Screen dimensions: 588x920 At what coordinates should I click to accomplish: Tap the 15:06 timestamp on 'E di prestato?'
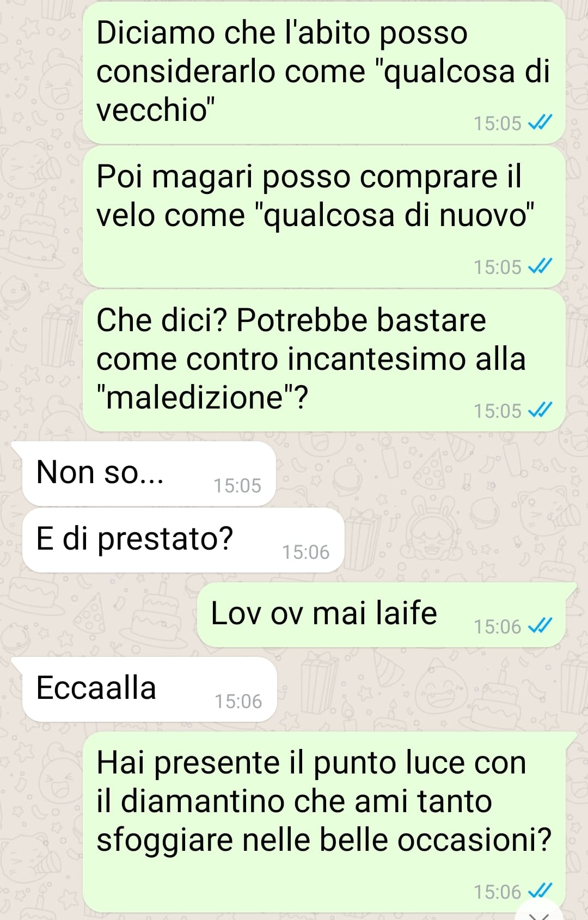coord(306,552)
